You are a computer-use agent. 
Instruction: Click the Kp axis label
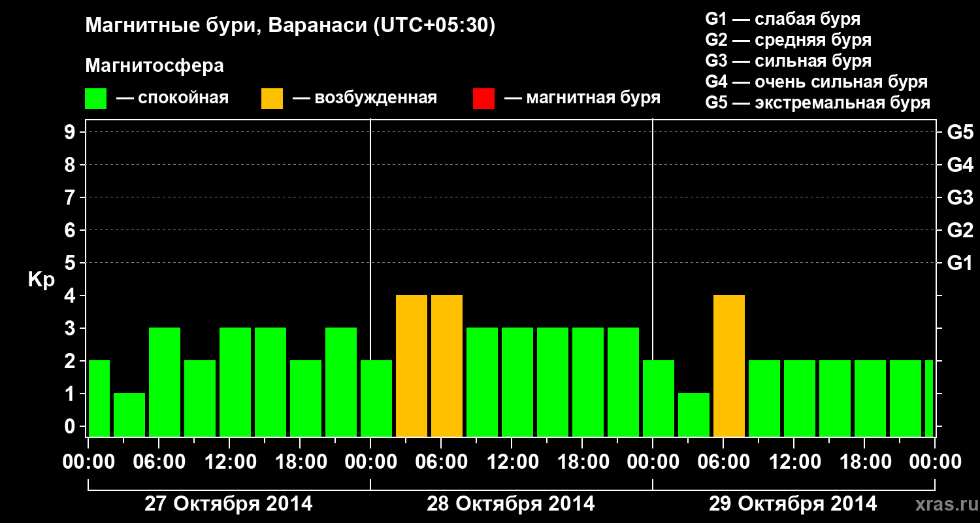point(41,280)
